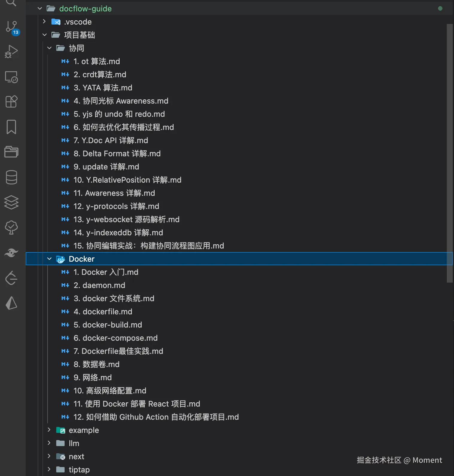Screen dimensions: 454x476
Task: Open the Project Manager folders icon
Action: click(x=11, y=152)
